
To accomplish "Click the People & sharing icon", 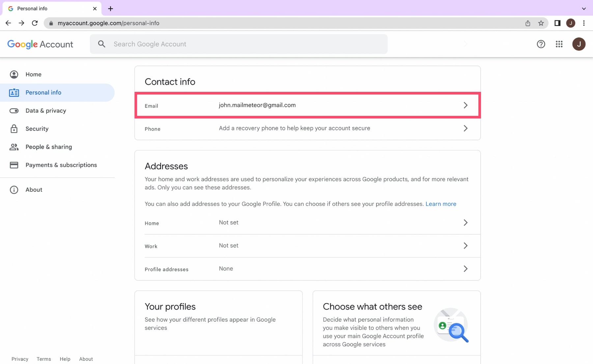I will coord(14,147).
